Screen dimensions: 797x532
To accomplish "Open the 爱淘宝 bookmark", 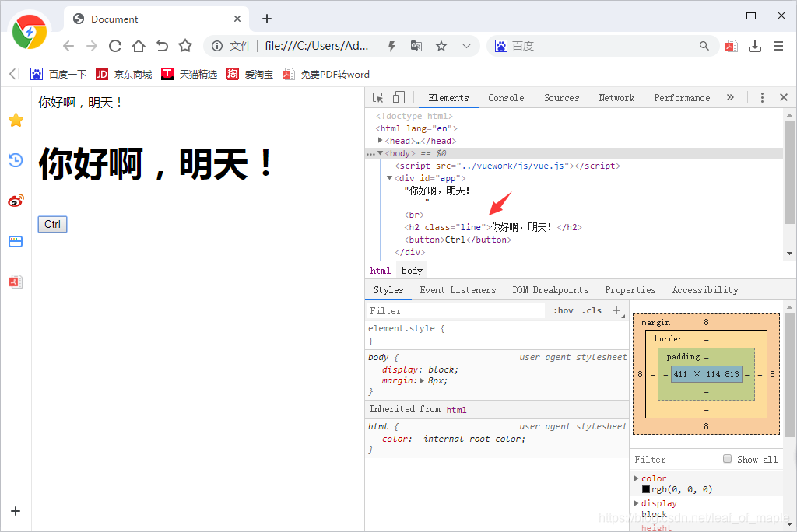I will pyautogui.click(x=250, y=74).
